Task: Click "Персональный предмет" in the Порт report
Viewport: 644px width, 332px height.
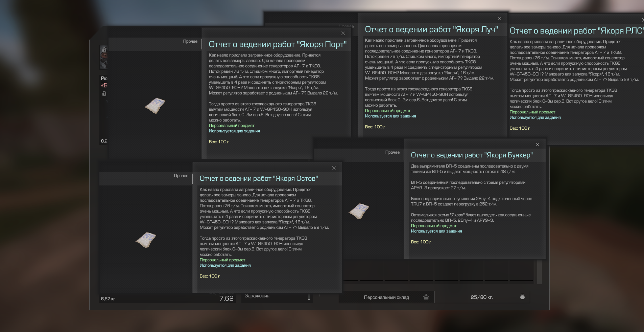Action: pos(232,126)
